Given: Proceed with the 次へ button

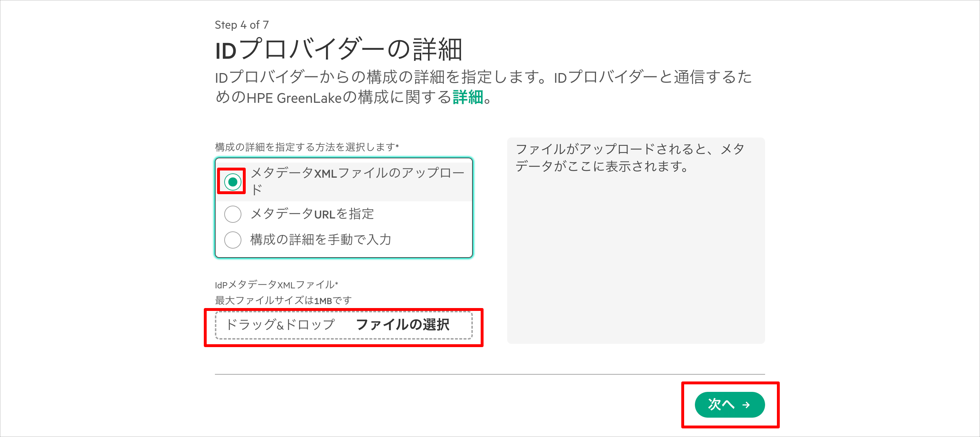Looking at the screenshot, I should tap(729, 405).
